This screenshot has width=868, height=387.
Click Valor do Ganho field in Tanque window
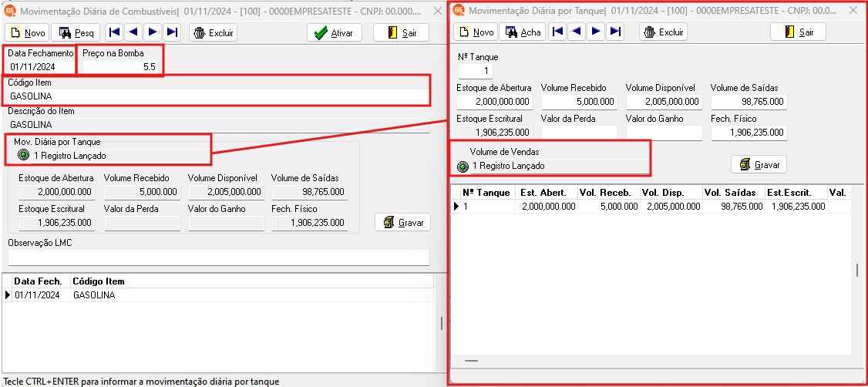pos(664,133)
